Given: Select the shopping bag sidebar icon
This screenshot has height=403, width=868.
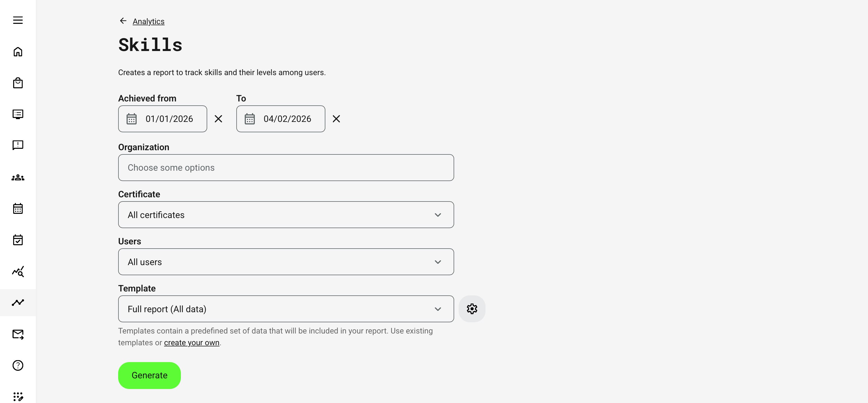Looking at the screenshot, I should point(18,83).
